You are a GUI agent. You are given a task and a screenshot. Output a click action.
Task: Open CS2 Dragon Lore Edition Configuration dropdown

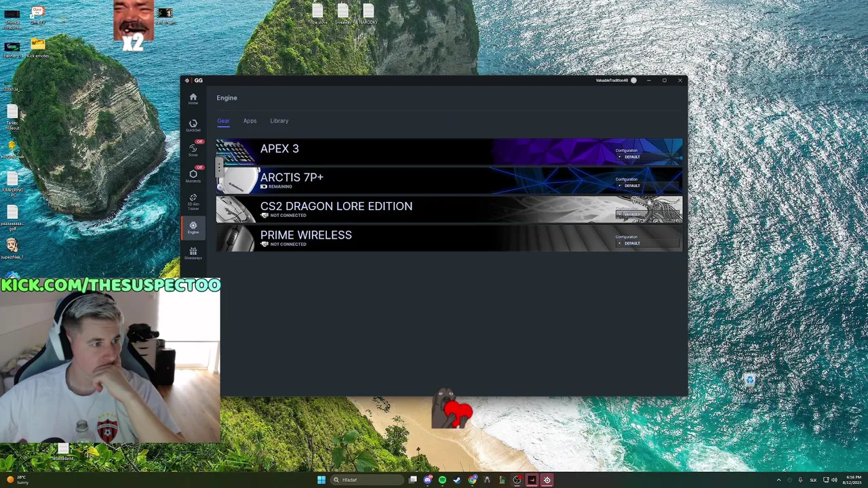click(x=646, y=214)
